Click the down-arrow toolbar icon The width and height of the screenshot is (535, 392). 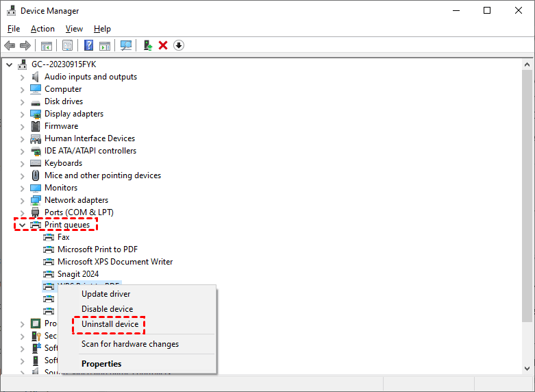click(179, 45)
